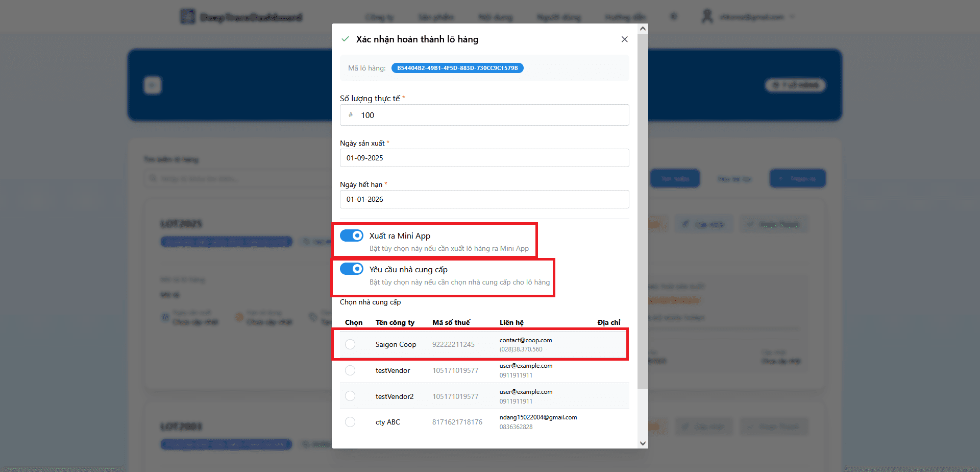The image size is (980, 472).
Task: Click the globe icon in top navigation
Action: (674, 17)
